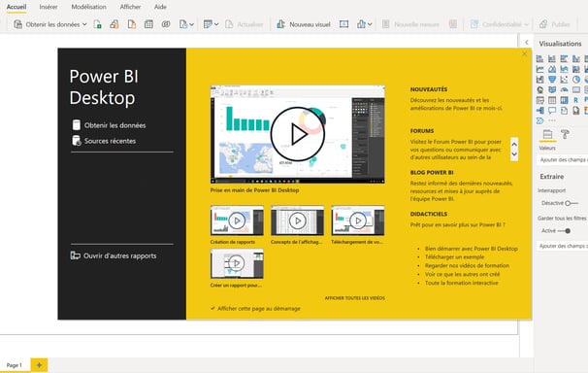This screenshot has height=373, width=588.
Task: Select the R script visual icon
Action: pos(576,100)
